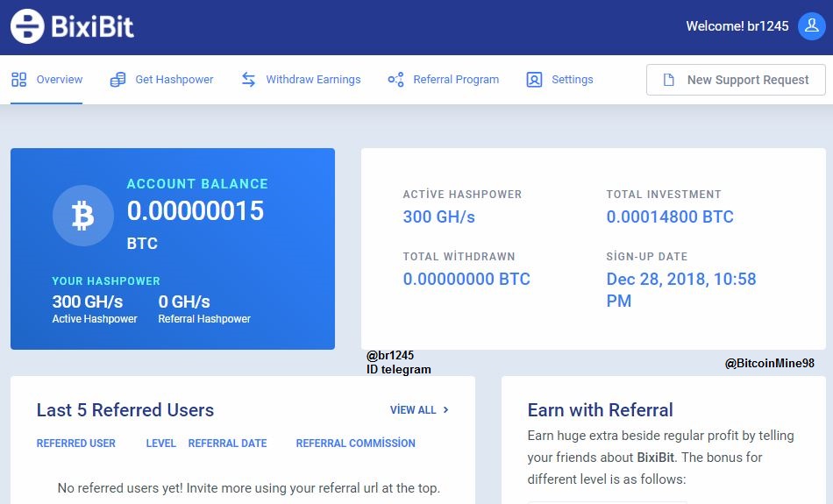Click the Dec 28, 2018 sign-up date
This screenshot has width=833, height=504.
681,289
